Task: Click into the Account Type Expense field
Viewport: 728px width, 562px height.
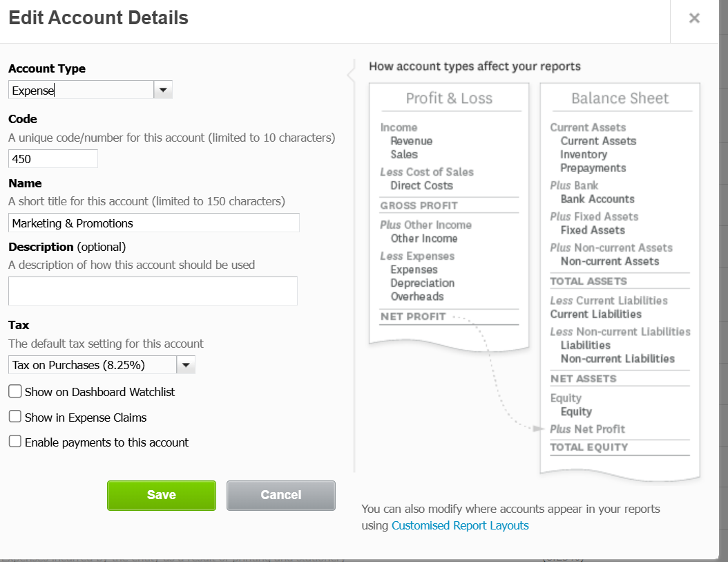Action: pyautogui.click(x=81, y=90)
